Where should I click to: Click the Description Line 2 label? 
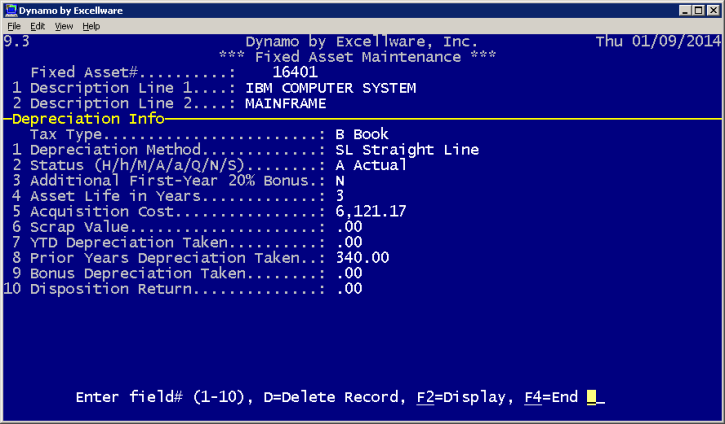[133, 103]
